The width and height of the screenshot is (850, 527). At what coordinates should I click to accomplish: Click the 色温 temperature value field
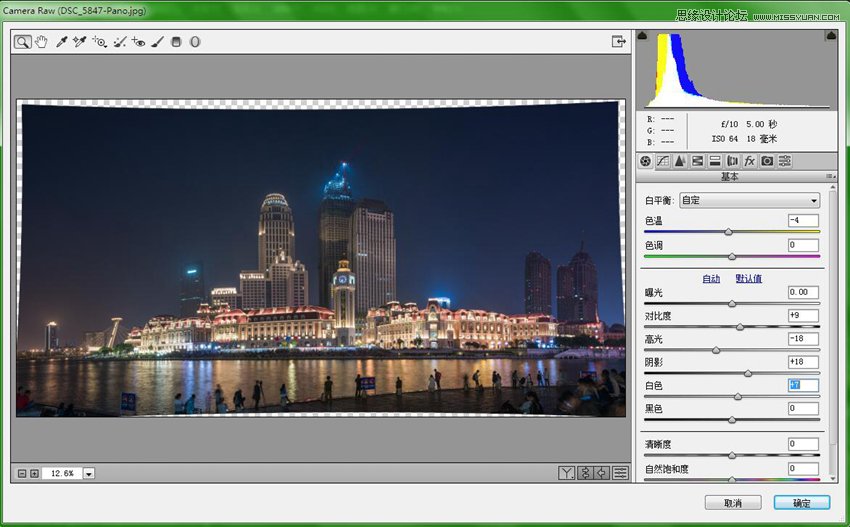[x=803, y=220]
